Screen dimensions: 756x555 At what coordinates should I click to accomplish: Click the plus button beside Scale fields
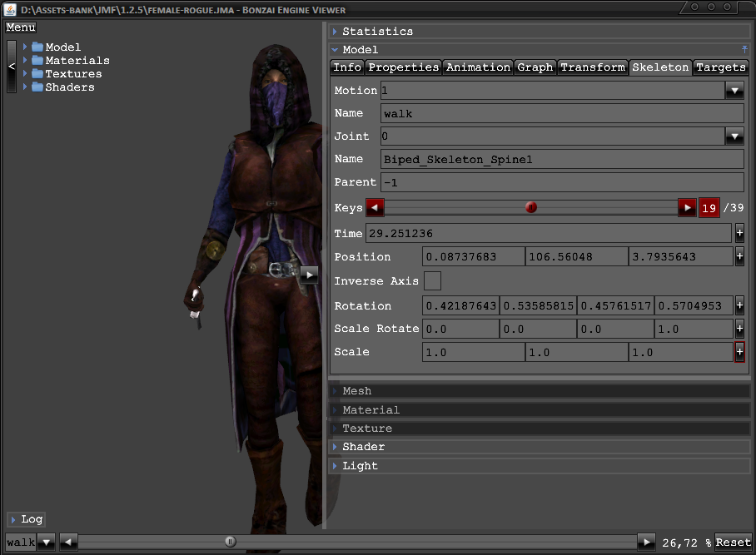[739, 352]
